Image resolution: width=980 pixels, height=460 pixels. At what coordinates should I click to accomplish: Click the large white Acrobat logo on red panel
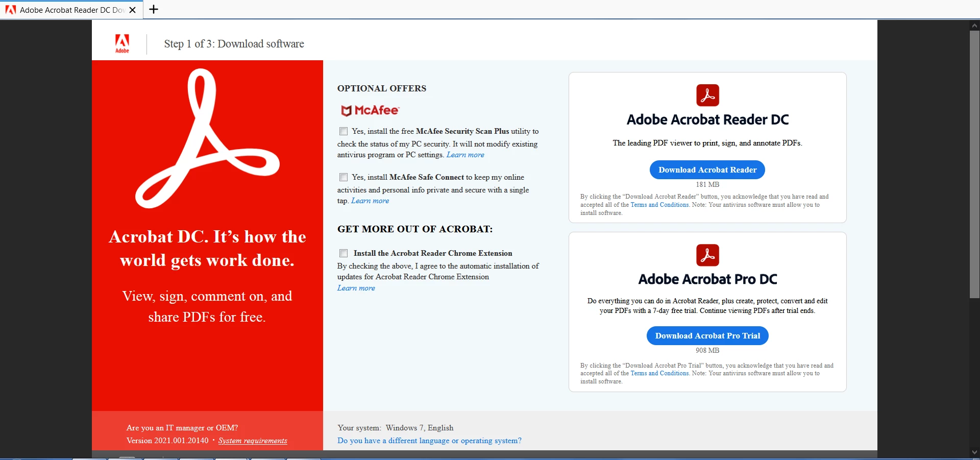pyautogui.click(x=207, y=138)
